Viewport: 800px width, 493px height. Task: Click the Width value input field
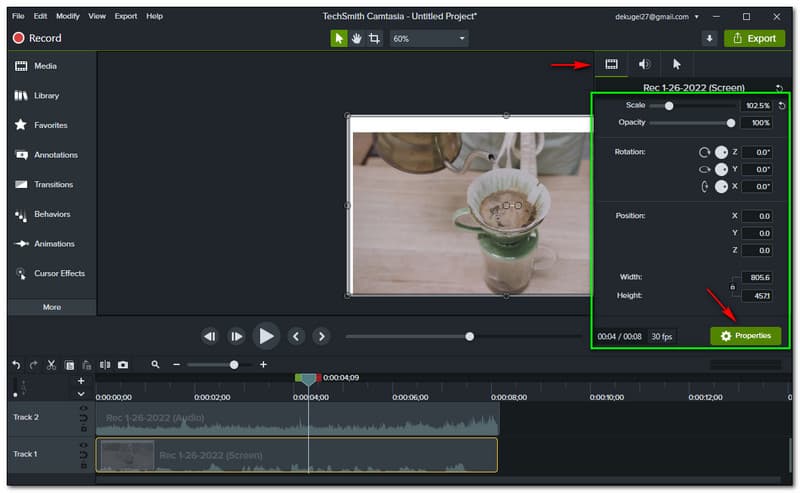[756, 277]
